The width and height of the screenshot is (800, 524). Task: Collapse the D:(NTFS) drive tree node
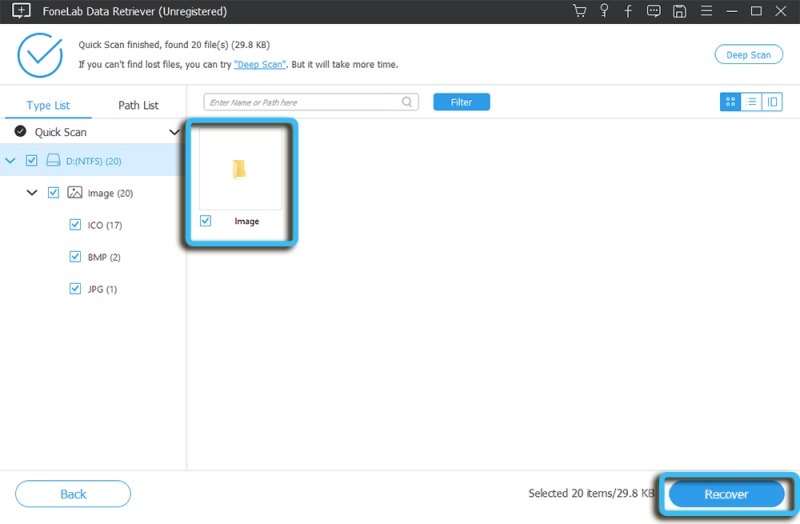[x=11, y=160]
